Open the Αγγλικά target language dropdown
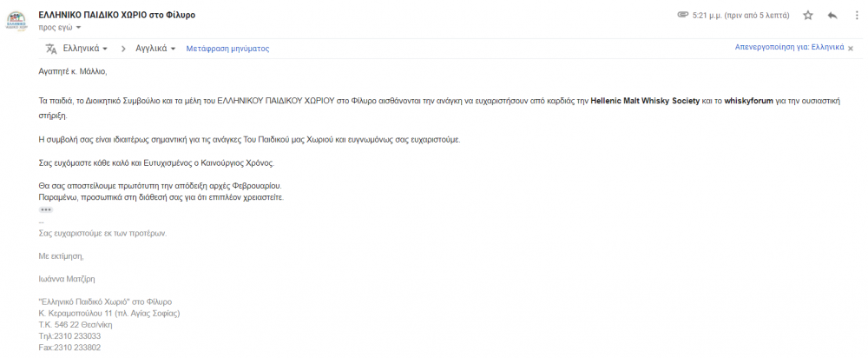Viewport: 868px width, 358px height. [155, 49]
